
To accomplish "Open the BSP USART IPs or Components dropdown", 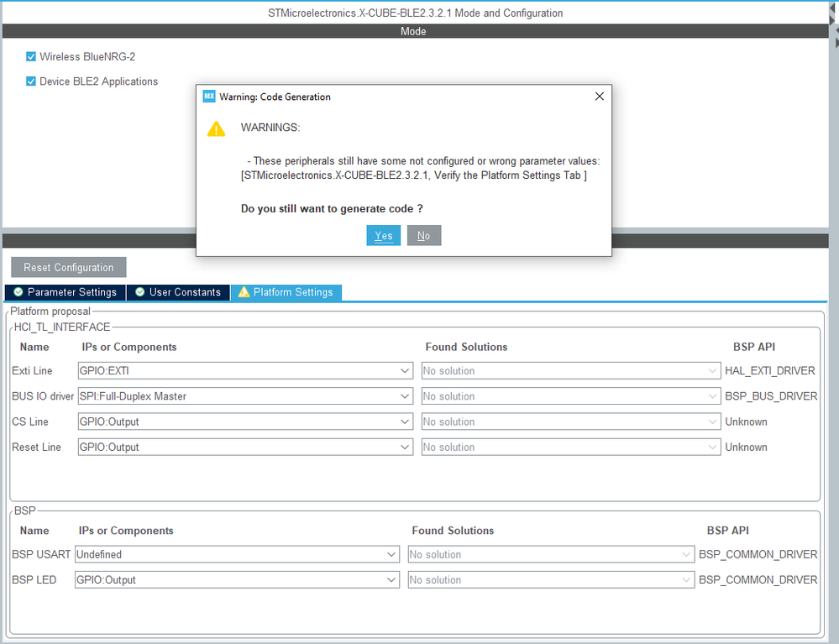I will (237, 554).
